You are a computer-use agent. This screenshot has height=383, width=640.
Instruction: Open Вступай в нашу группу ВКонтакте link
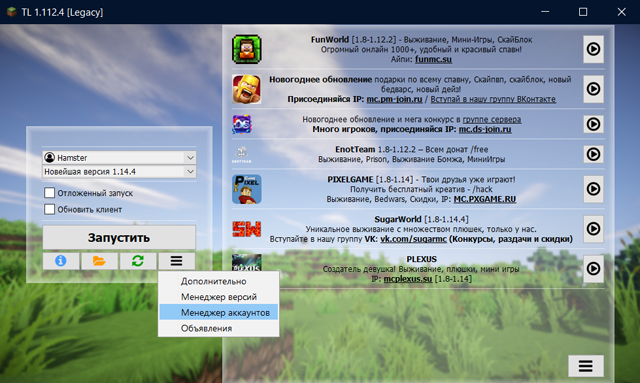(x=493, y=99)
